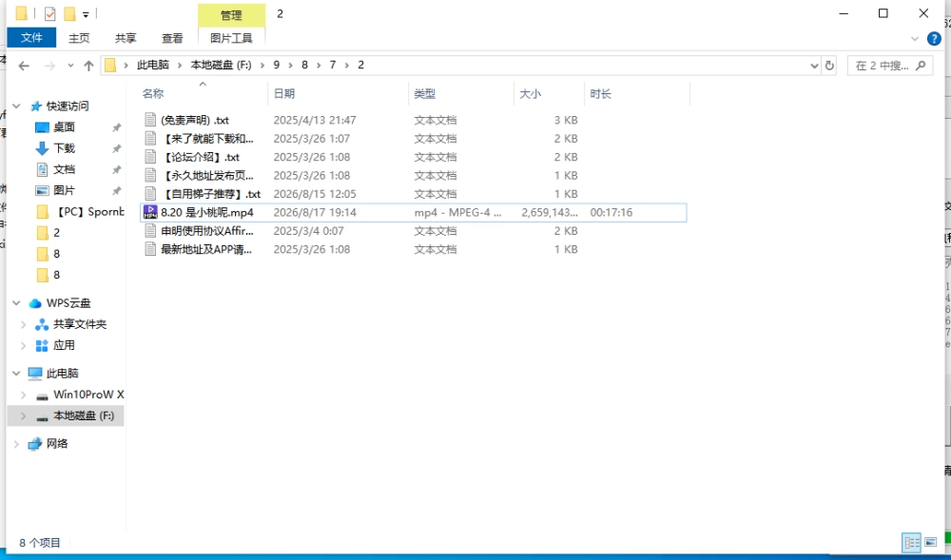The height and width of the screenshot is (560, 951).
Task: Switch to the 查看 tab
Action: click(x=172, y=38)
